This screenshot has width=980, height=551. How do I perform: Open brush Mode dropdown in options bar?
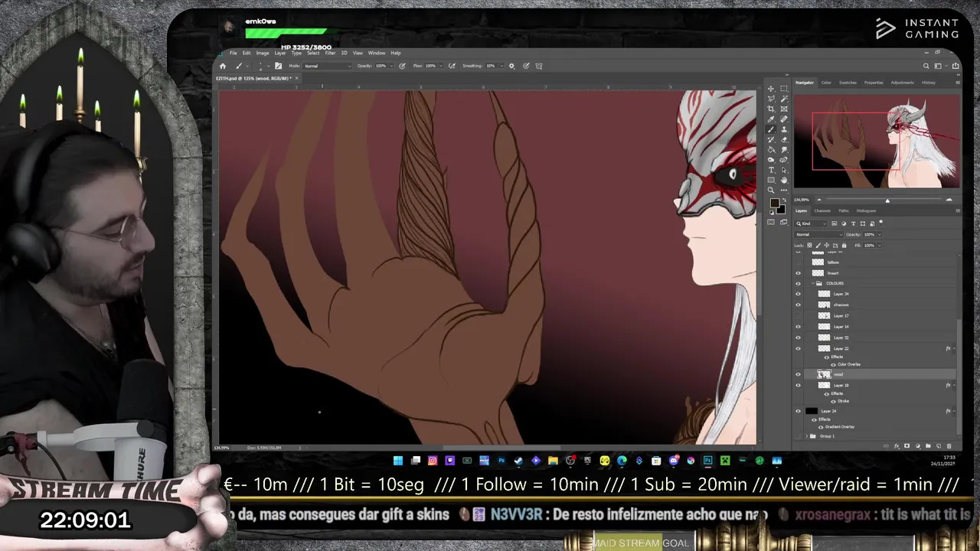click(328, 66)
